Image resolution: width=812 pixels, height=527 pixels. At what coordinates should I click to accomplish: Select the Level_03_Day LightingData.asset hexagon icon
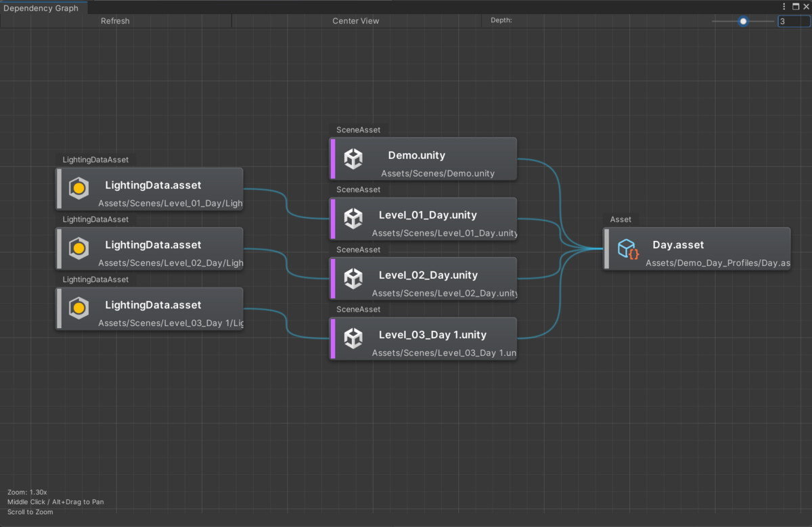pyautogui.click(x=78, y=308)
